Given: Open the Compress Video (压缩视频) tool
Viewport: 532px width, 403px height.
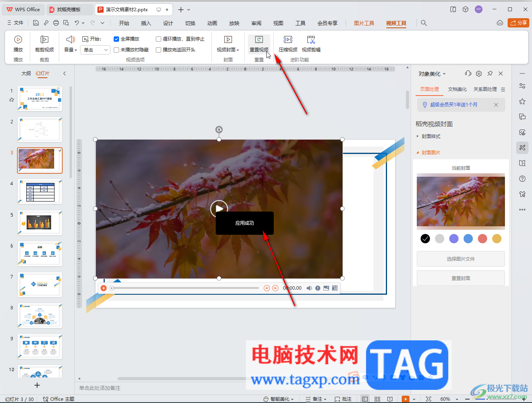Looking at the screenshot, I should coord(288,44).
